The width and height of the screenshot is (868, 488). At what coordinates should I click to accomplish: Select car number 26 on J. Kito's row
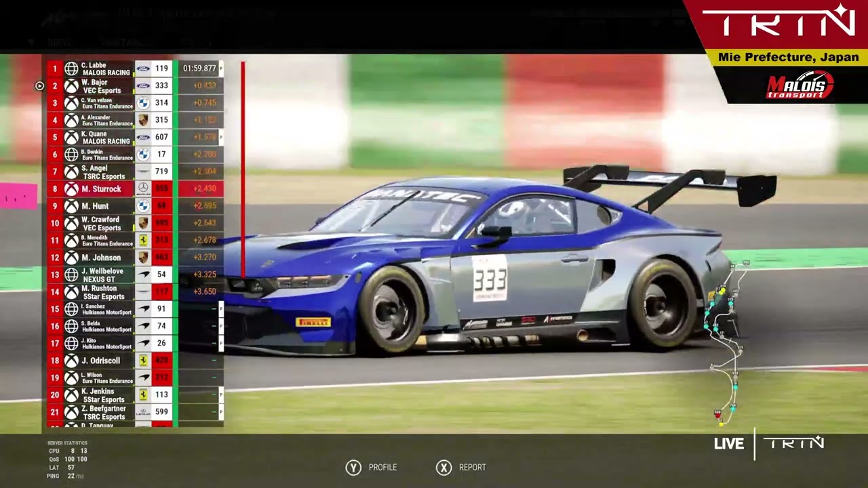[x=161, y=343]
